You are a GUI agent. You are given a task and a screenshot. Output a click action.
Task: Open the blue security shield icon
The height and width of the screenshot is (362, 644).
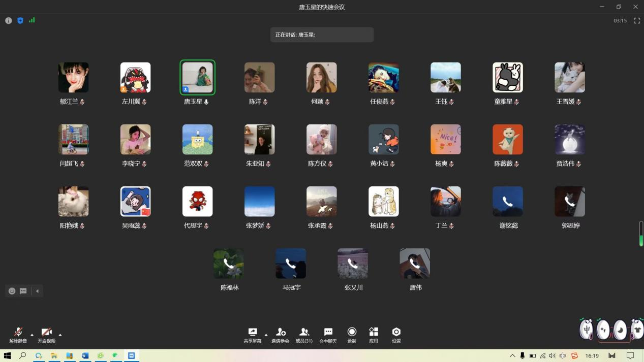click(x=20, y=21)
